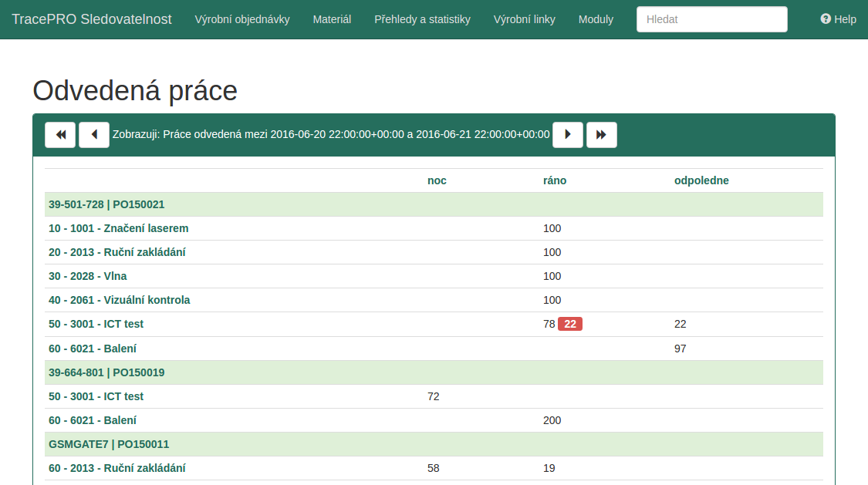Open TracePRO Sledovatelnost home link
The width and height of the screenshot is (868, 485).
(x=92, y=19)
